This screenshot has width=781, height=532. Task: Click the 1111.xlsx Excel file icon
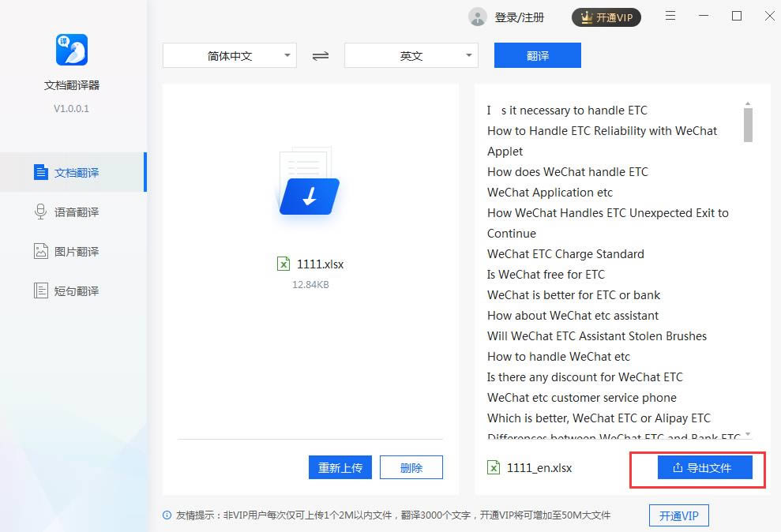tap(283, 264)
